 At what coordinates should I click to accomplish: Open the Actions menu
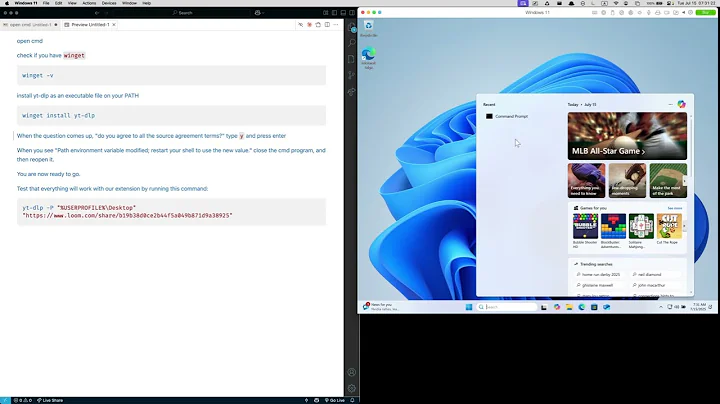89,3
